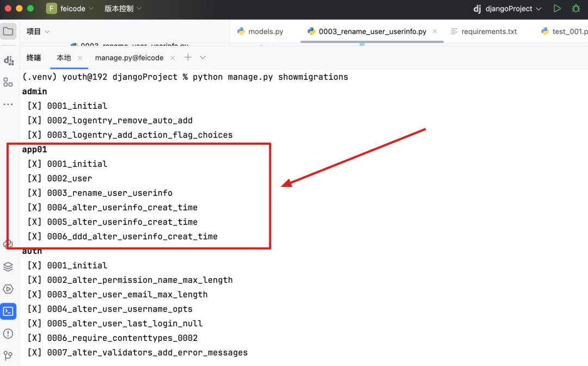
Task: Click 0006_require_contenttypes_0002 line
Action: point(113,338)
